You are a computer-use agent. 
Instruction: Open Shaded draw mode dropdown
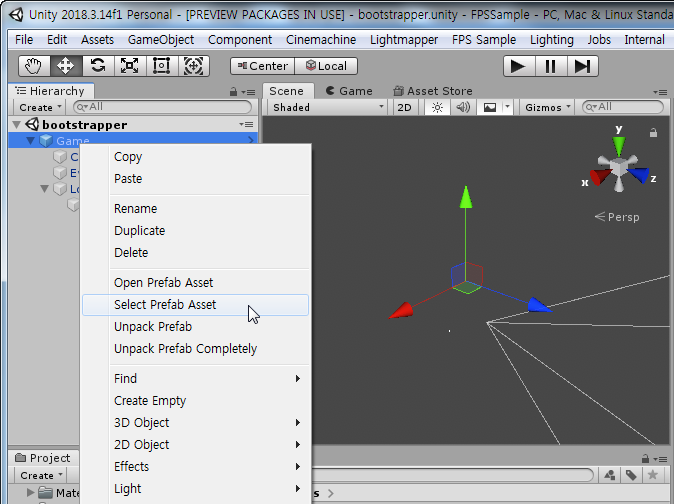tap(328, 107)
